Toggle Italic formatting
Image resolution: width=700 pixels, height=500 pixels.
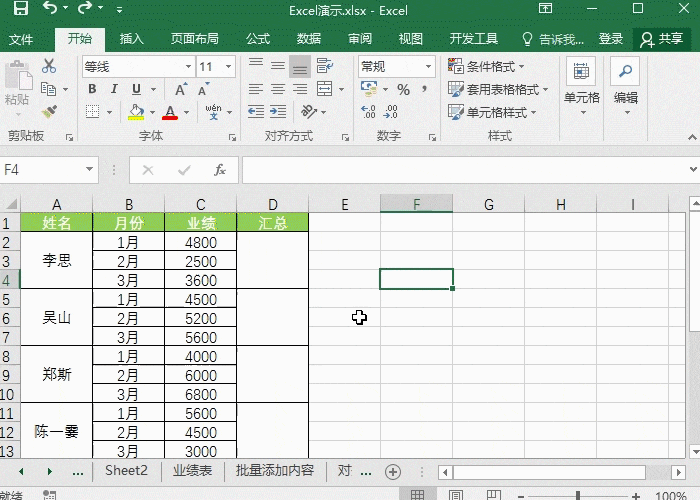114,89
